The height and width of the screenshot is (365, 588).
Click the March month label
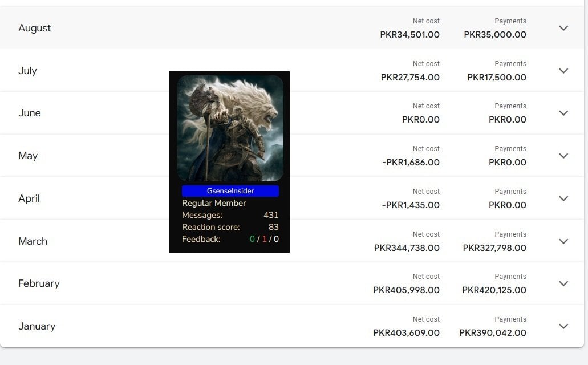pos(33,241)
